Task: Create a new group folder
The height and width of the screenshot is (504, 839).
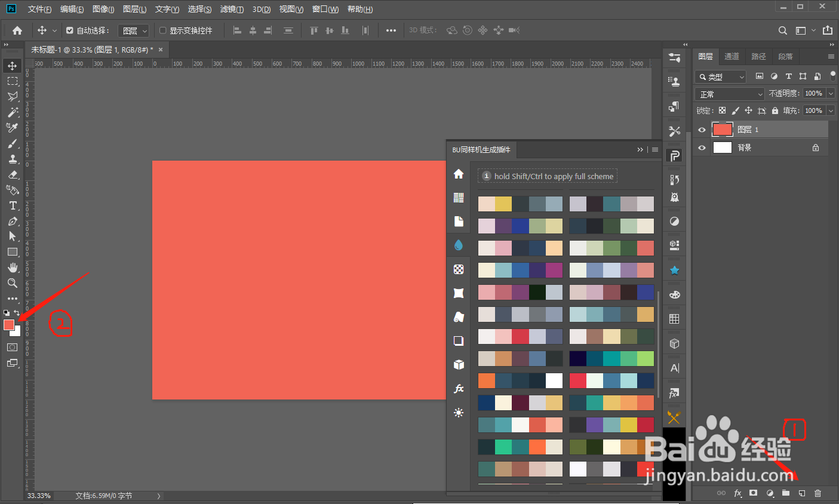Action: [786, 493]
